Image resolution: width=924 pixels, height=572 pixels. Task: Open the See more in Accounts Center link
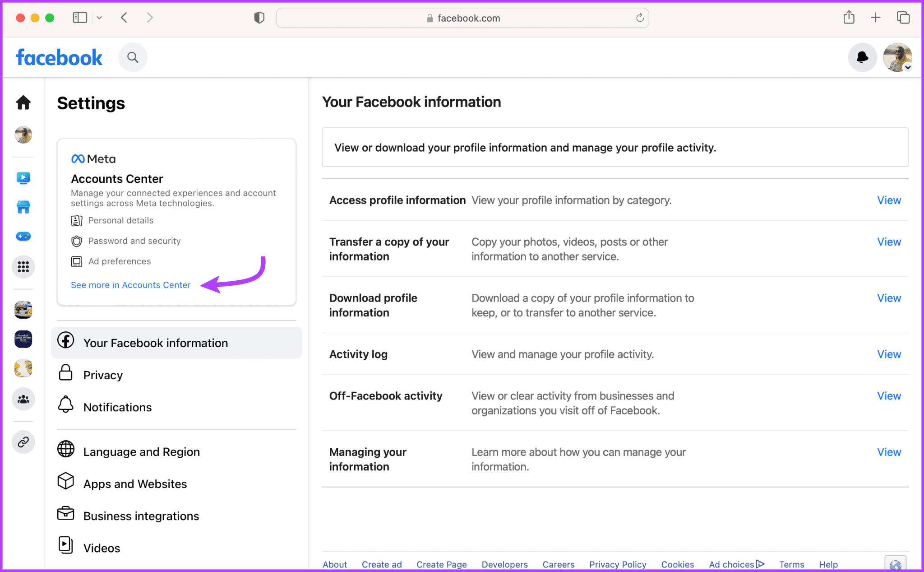coord(130,285)
